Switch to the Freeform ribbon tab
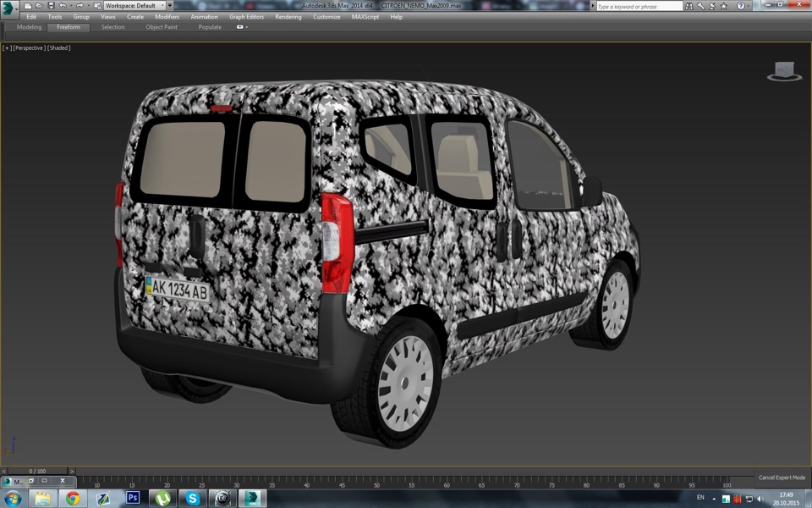Viewport: 812px width, 508px height. pyautogui.click(x=69, y=27)
